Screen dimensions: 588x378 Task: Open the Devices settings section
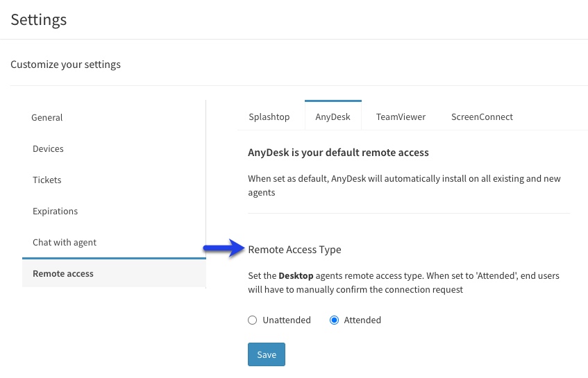tap(48, 148)
